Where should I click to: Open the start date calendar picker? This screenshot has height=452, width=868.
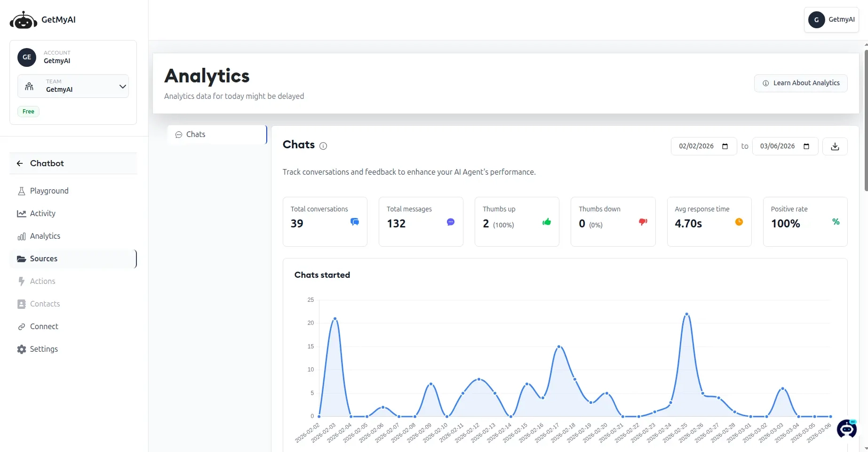point(725,146)
